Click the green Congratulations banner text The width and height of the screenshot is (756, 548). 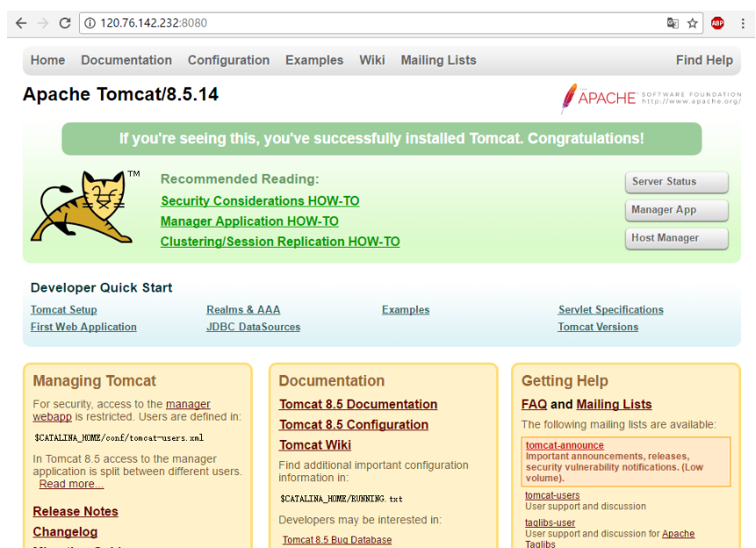(x=381, y=139)
